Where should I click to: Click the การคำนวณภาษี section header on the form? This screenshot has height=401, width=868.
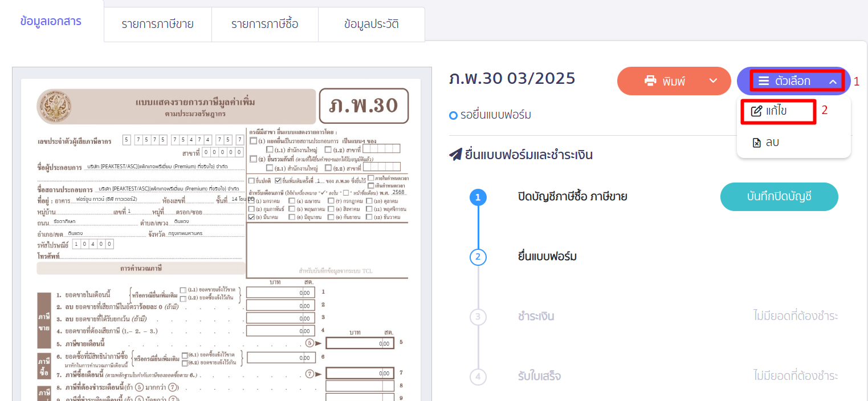[x=141, y=268]
